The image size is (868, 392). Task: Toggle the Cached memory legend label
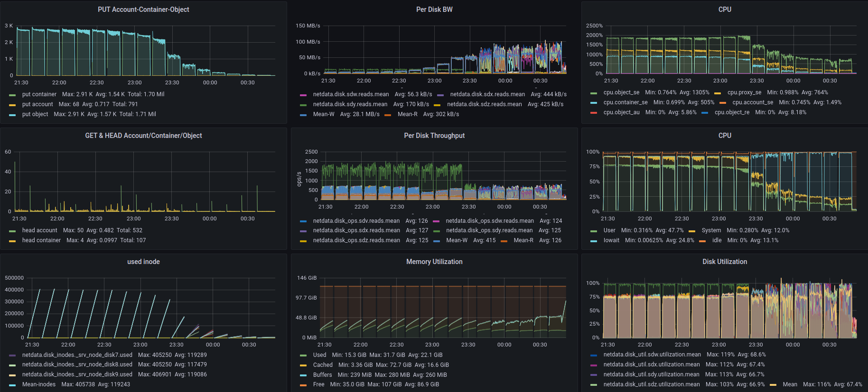point(323,365)
